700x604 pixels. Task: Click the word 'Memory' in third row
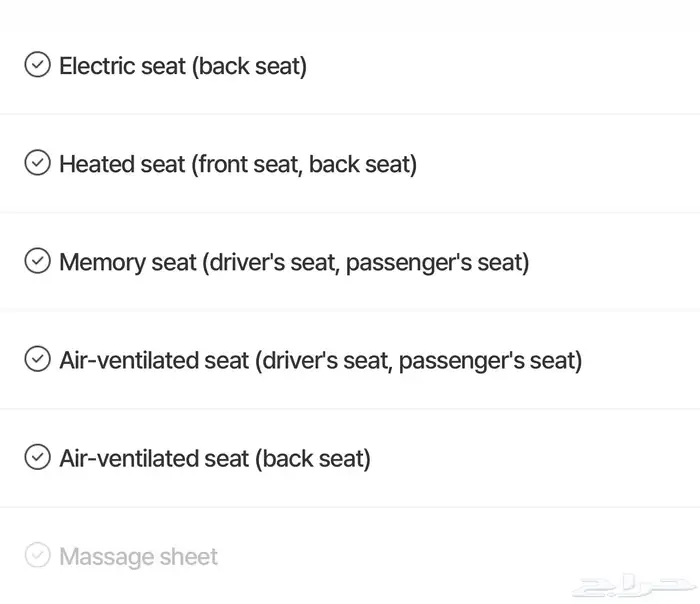(102, 263)
